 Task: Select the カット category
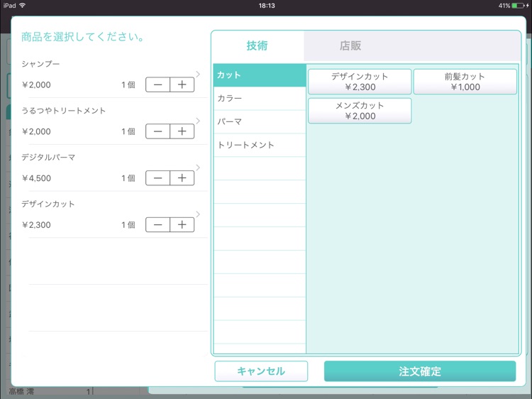pyautogui.click(x=260, y=75)
